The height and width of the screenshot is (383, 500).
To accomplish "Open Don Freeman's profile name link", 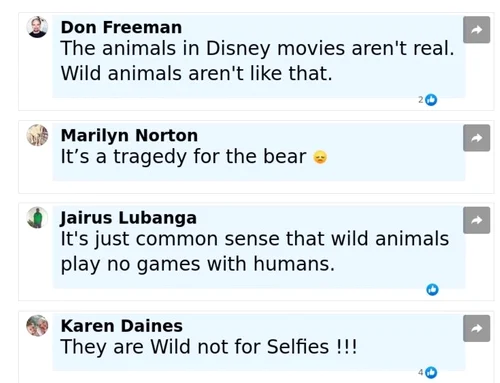I will pos(121,27).
